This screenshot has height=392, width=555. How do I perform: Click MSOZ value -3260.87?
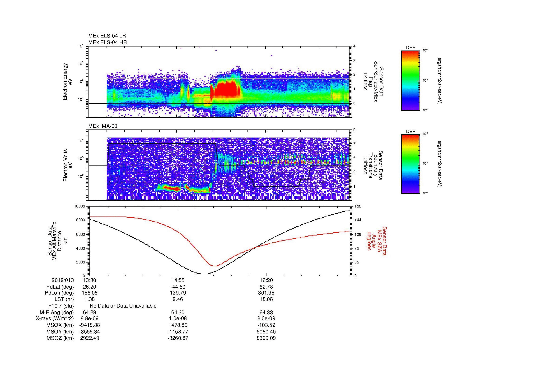(x=178, y=338)
